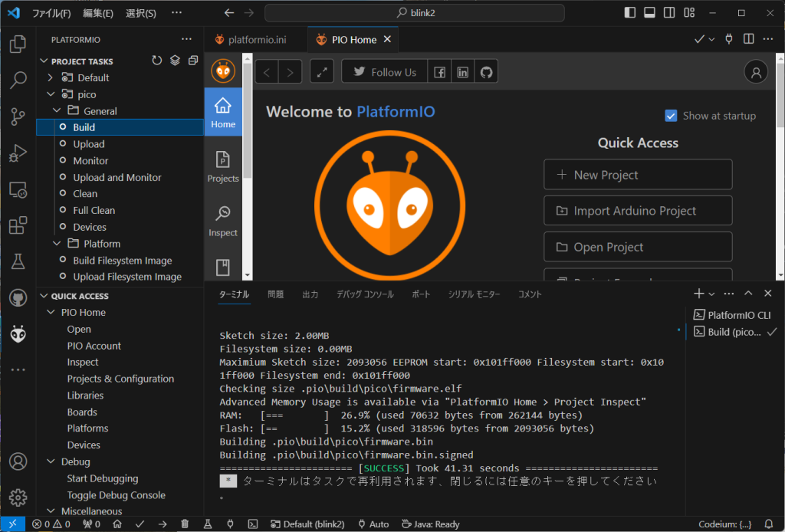Open Projects page in PIO Home sidebar
The image size is (785, 532).
pos(223,167)
